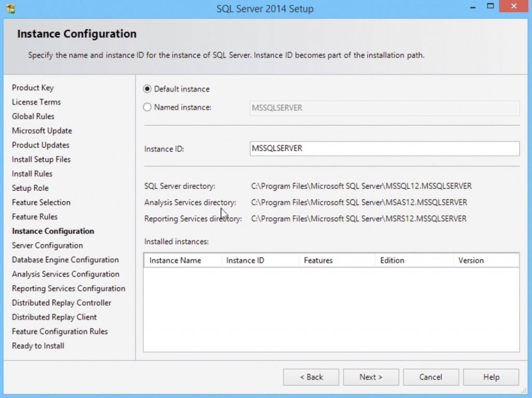This screenshot has width=532, height=398.
Task: Select the Named instance radio button
Action: (147, 107)
